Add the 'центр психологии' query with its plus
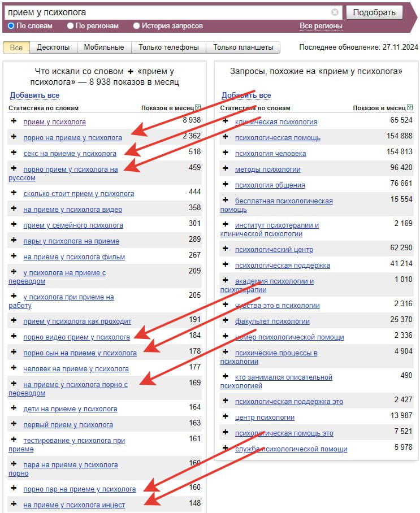This screenshot has width=420, height=513. (x=225, y=416)
